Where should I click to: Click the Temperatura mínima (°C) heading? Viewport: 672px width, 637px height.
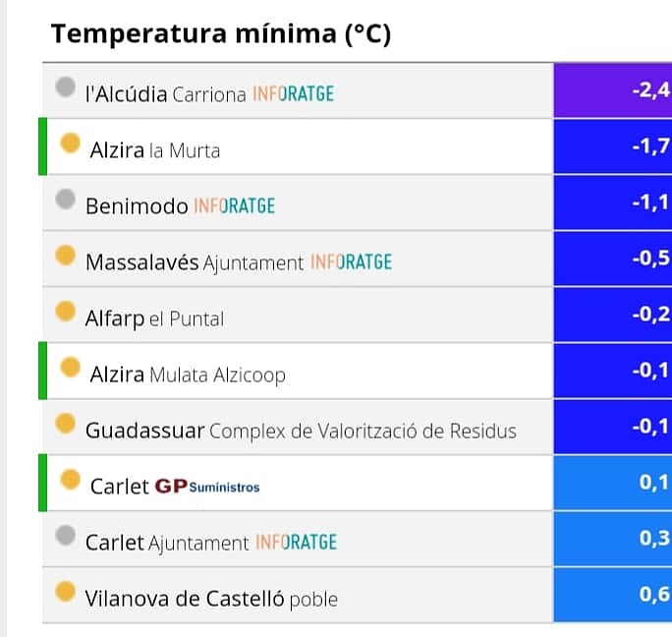[221, 33]
